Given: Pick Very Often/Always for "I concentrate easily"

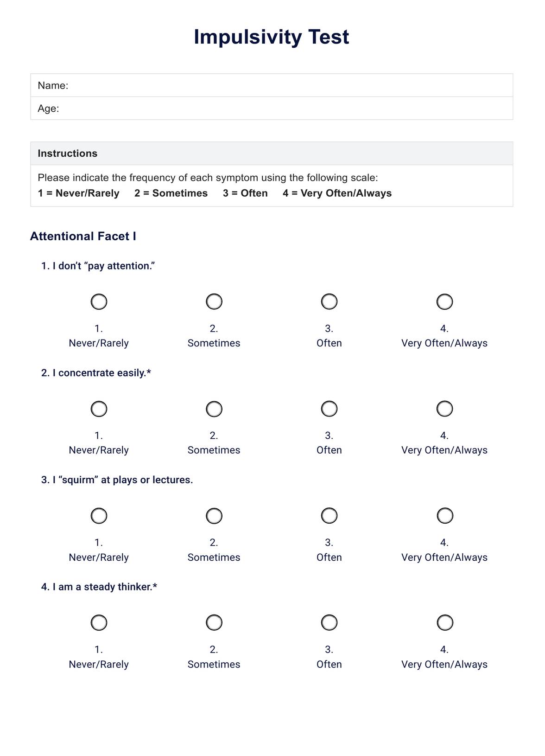Looking at the screenshot, I should coord(444,409).
